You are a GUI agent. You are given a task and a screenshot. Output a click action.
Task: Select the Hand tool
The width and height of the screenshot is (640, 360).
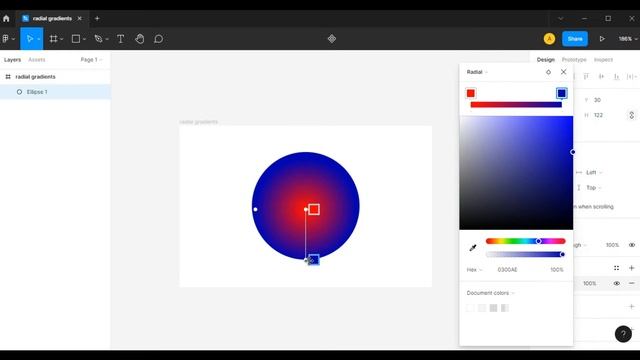tap(140, 39)
